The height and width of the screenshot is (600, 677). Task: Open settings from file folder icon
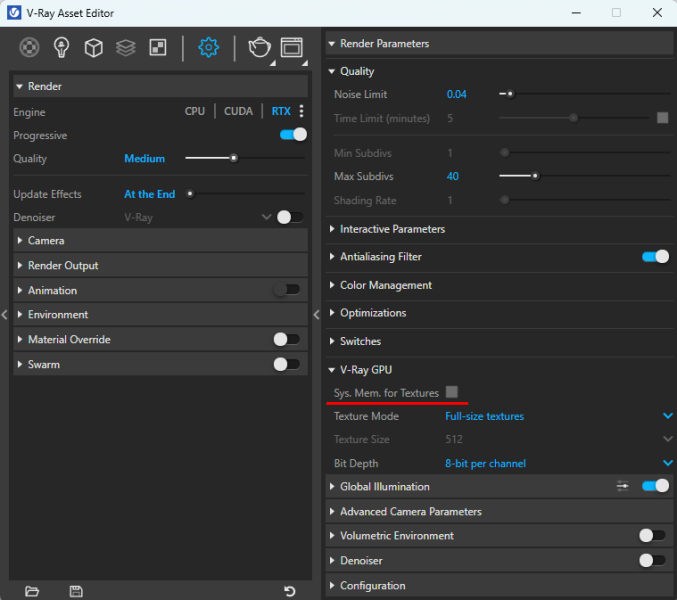click(32, 591)
